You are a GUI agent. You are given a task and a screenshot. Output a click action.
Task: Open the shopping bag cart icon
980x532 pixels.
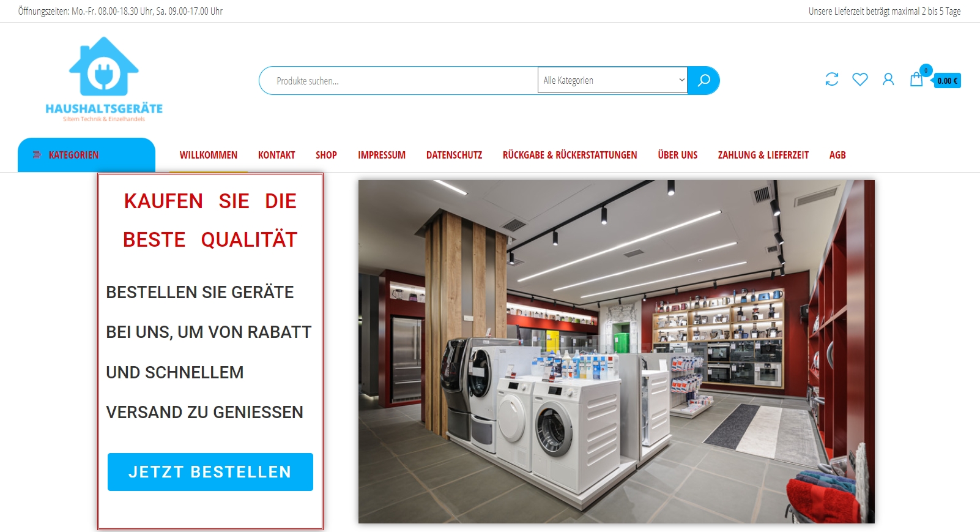click(x=916, y=79)
